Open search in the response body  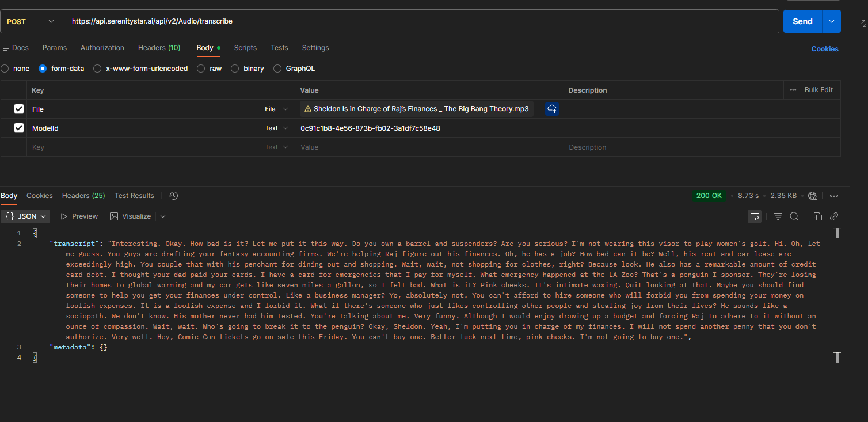(794, 216)
